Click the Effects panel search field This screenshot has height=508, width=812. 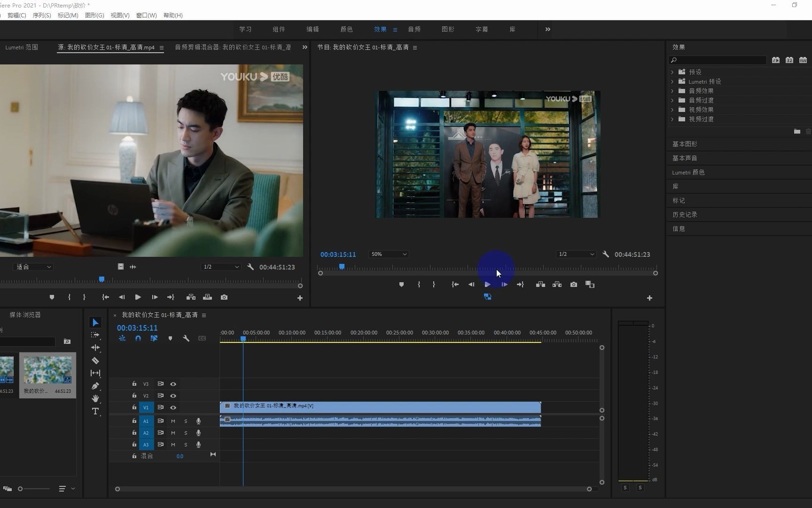pyautogui.click(x=718, y=60)
